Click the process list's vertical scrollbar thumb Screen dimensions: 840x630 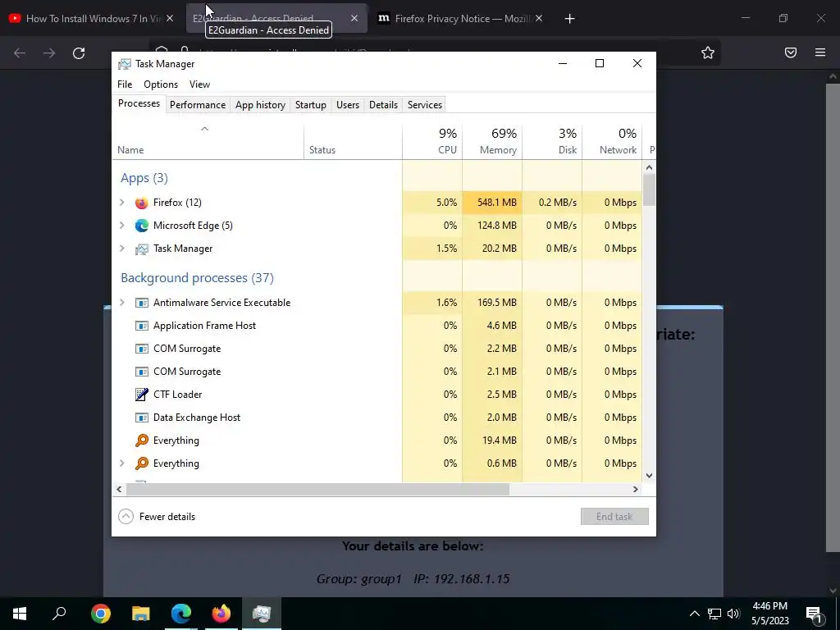(649, 189)
